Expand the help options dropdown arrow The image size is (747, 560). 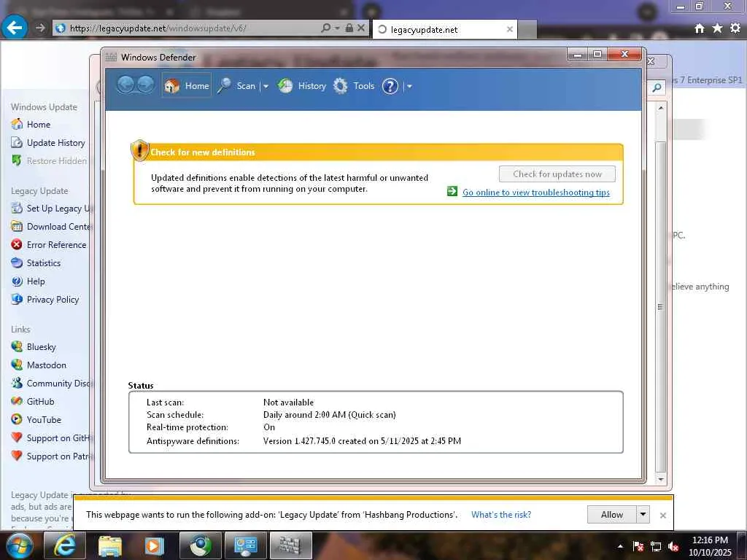tap(409, 87)
